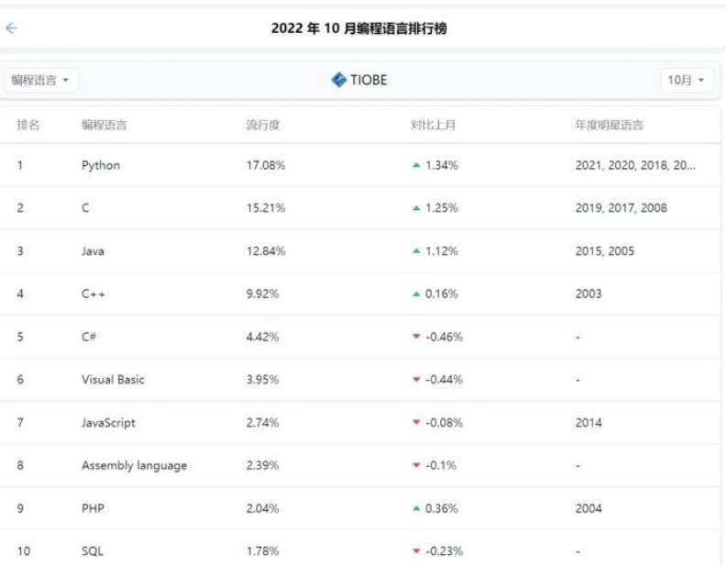The width and height of the screenshot is (728, 566).
Task: Click rank number 5 in the table
Action: pos(20,337)
